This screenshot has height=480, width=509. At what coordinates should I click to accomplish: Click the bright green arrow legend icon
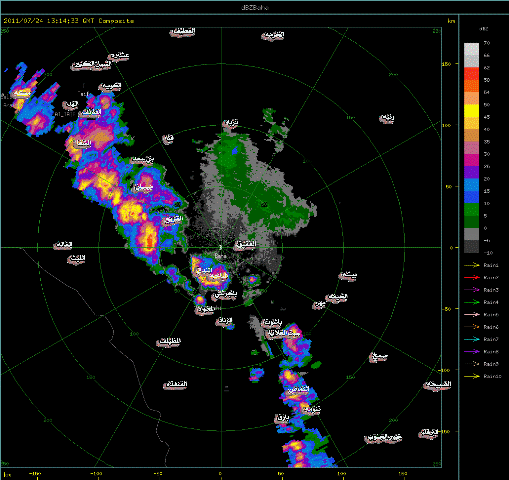pyautogui.click(x=472, y=302)
